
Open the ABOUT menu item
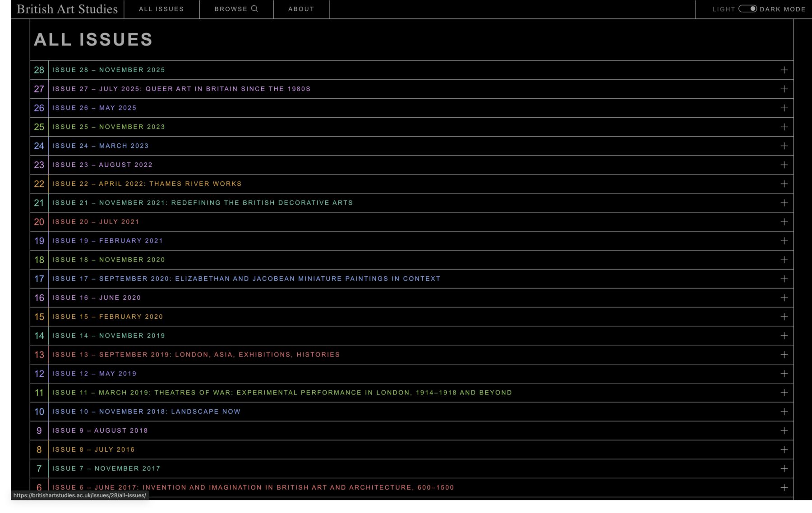click(x=301, y=9)
